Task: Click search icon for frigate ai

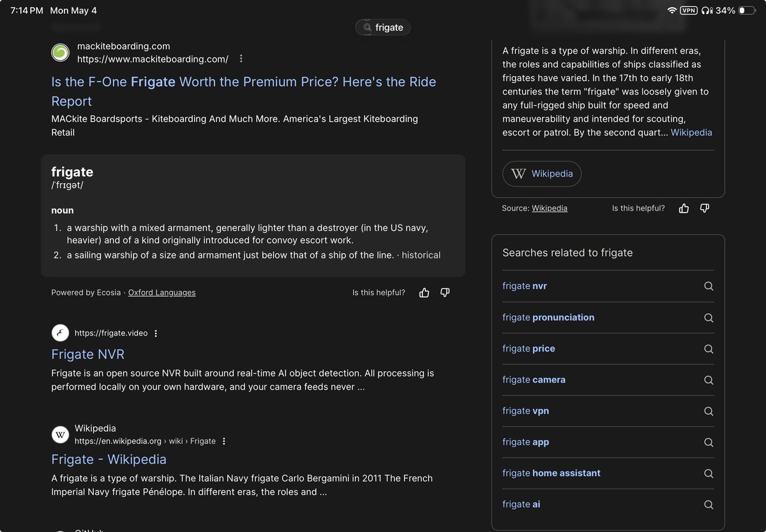Action: point(709,505)
